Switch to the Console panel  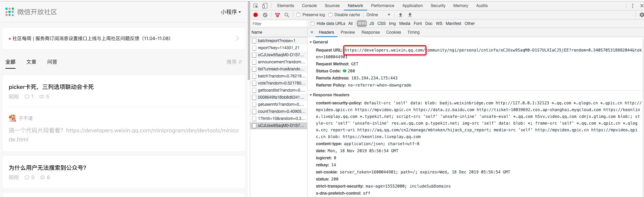309,6
